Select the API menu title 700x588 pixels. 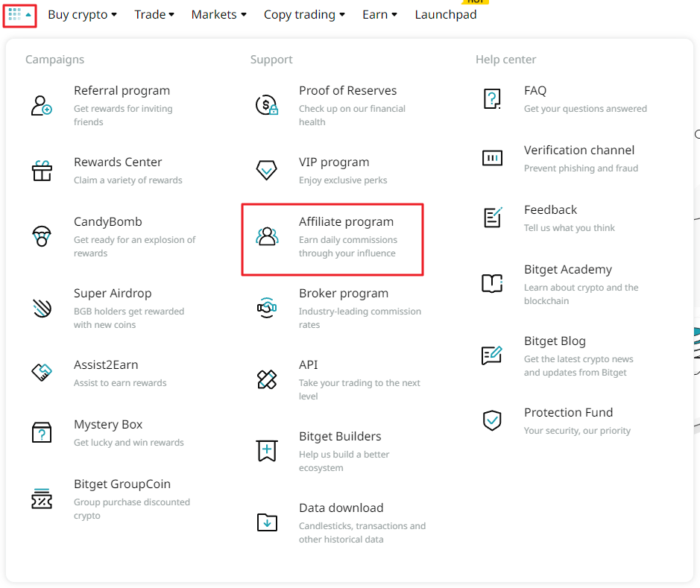[308, 365]
